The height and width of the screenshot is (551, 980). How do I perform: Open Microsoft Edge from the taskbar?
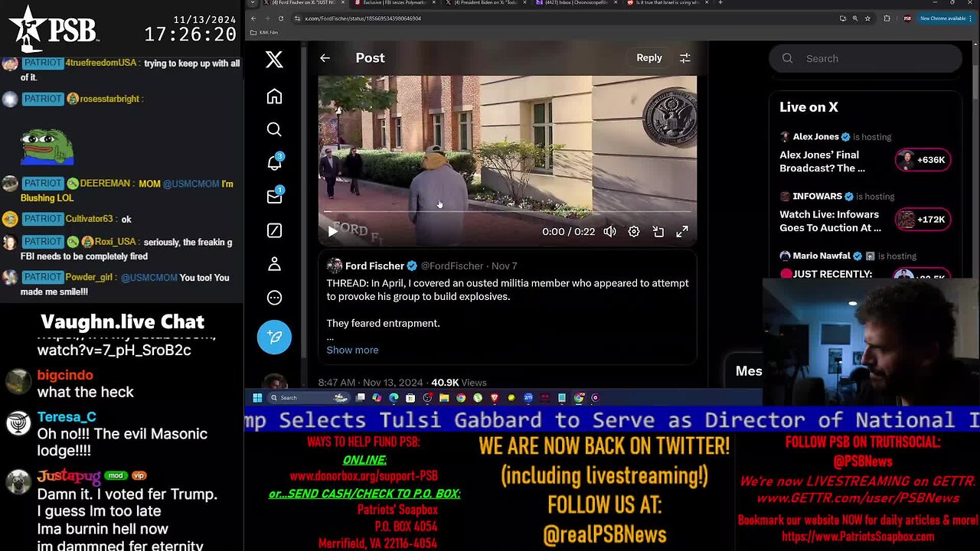394,398
